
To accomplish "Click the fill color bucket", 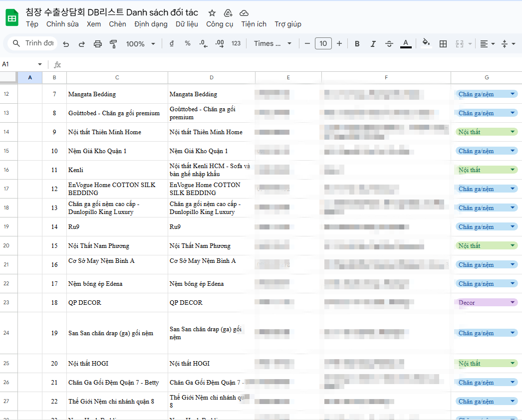I will coord(426,44).
